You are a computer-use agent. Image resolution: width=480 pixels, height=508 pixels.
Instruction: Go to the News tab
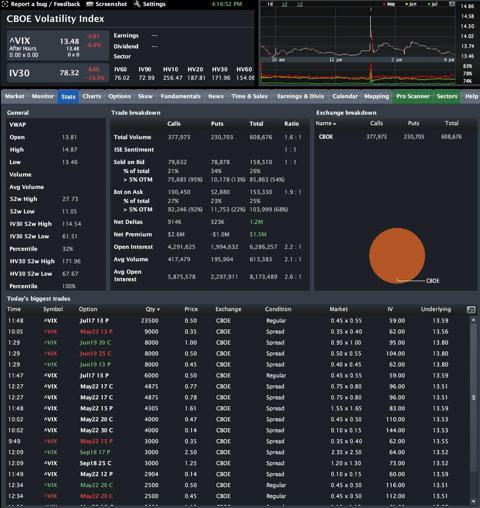click(x=216, y=96)
